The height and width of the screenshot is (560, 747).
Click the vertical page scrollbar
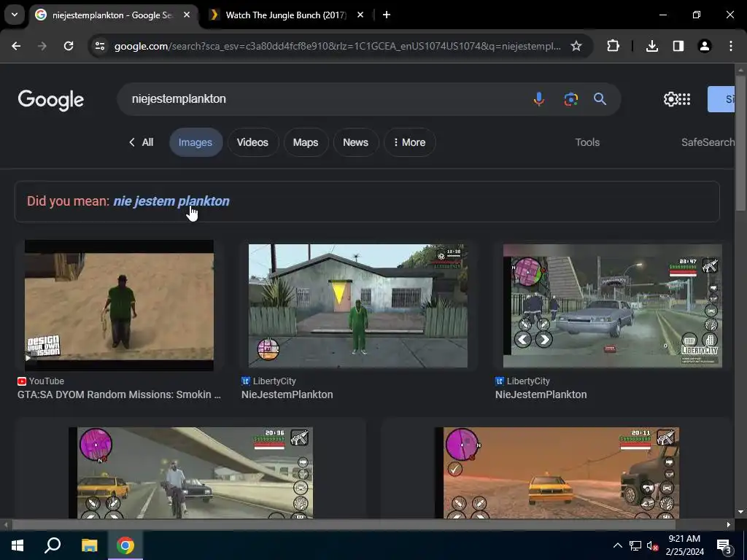740,143
